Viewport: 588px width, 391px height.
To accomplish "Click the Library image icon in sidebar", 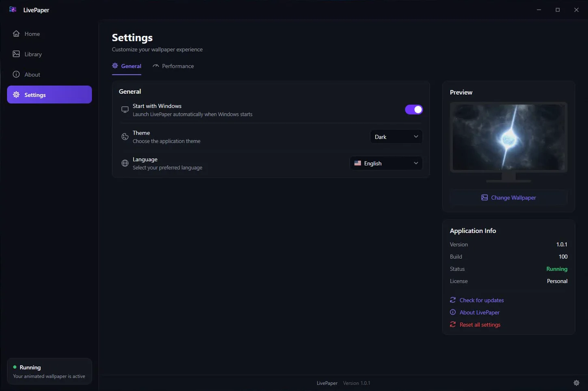I will (x=16, y=54).
